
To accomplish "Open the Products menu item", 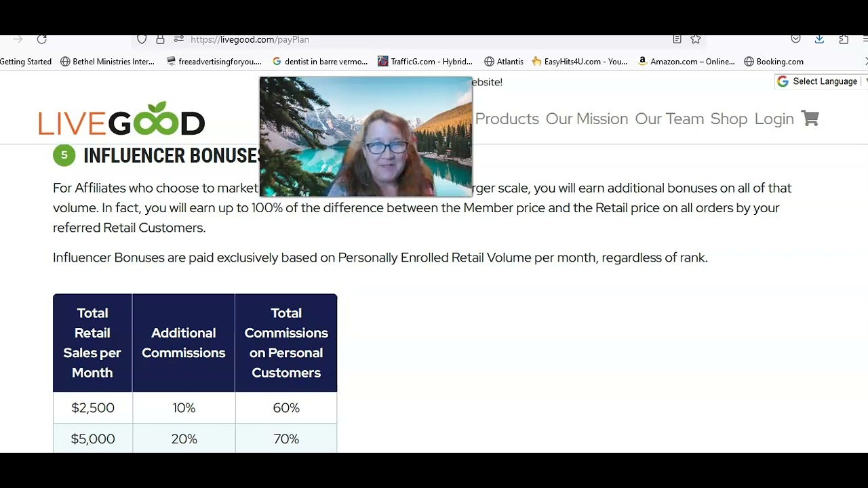I will [x=507, y=119].
